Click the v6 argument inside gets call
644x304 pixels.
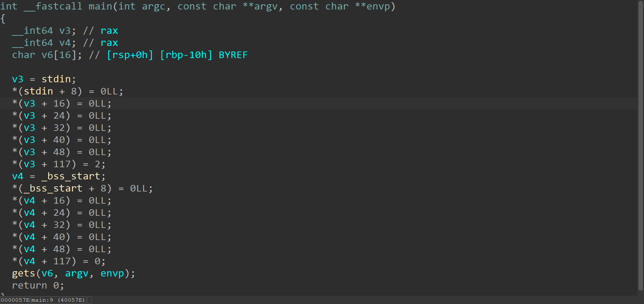click(47, 274)
